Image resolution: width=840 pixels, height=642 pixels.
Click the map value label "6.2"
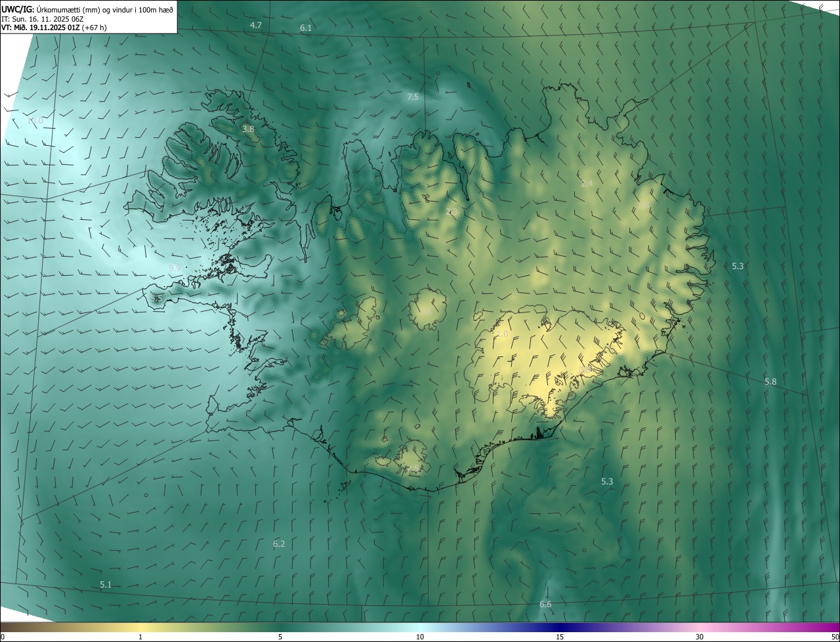tap(279, 544)
